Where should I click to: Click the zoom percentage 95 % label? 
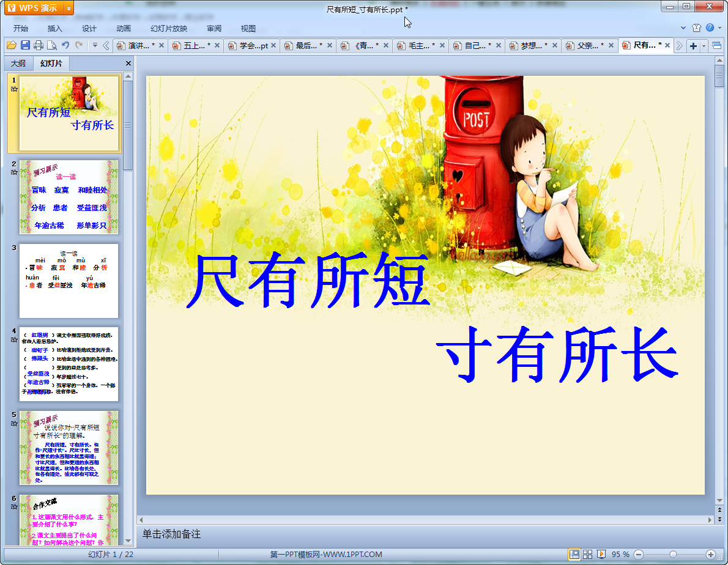[620, 555]
